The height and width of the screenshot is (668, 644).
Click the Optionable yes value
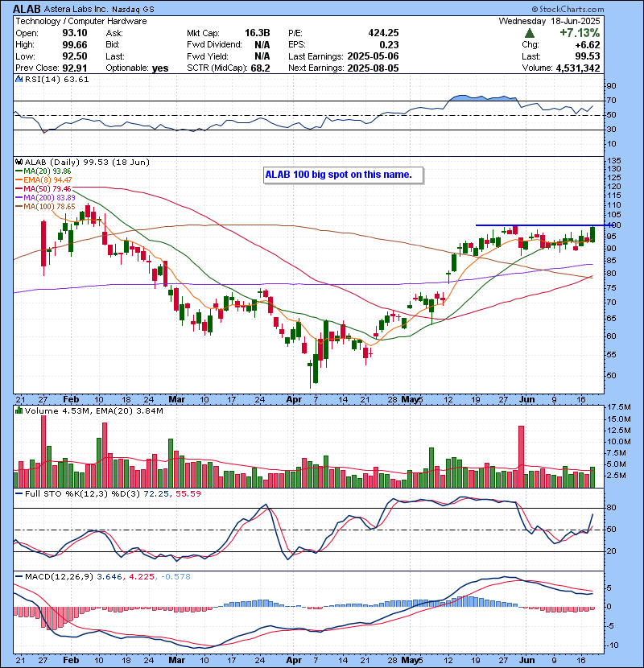click(160, 68)
